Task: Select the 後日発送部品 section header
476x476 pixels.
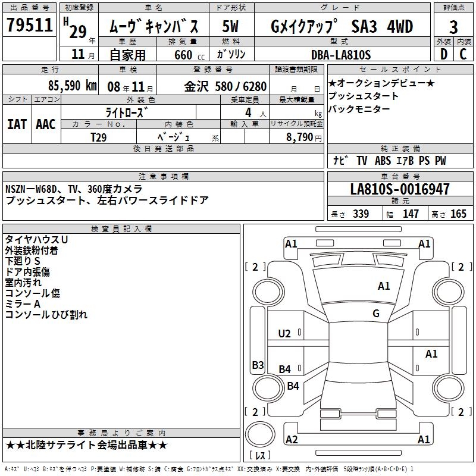Action: (163, 148)
